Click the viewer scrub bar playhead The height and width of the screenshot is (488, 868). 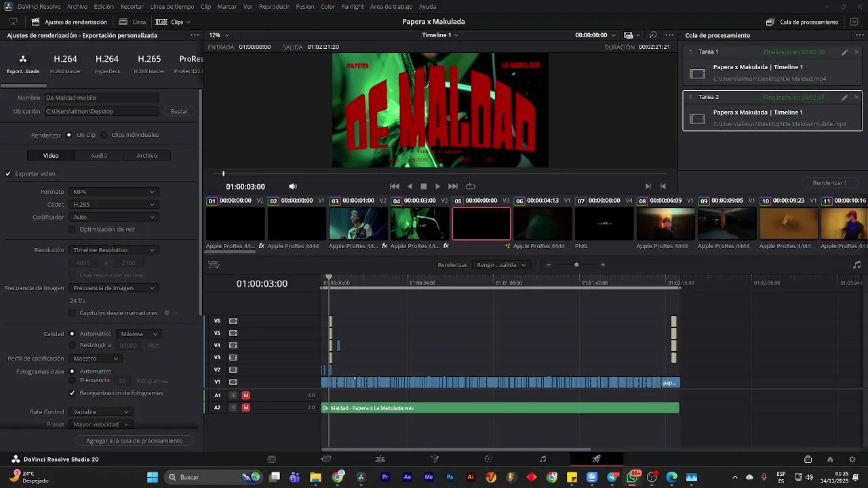[x=223, y=174]
